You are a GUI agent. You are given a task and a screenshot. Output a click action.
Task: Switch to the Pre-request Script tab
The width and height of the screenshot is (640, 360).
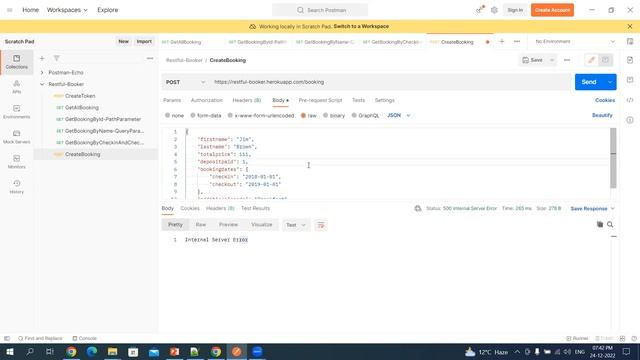[x=320, y=100]
